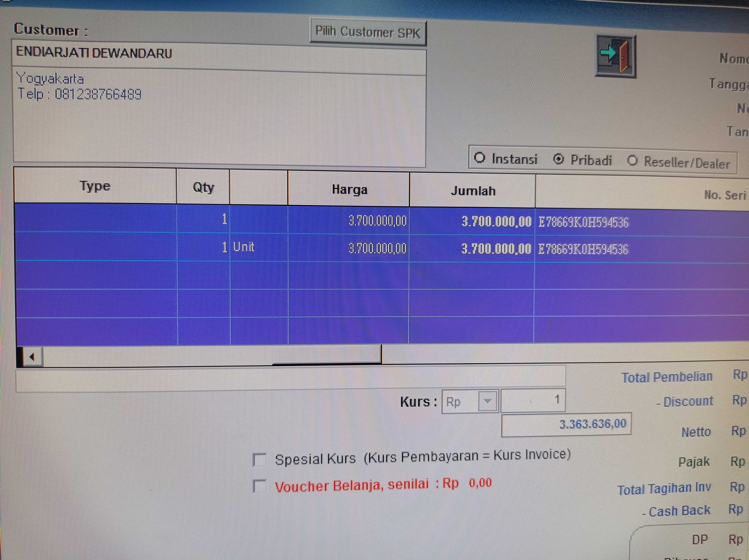Select the Instansi radio button
749x560 pixels.
point(480,158)
